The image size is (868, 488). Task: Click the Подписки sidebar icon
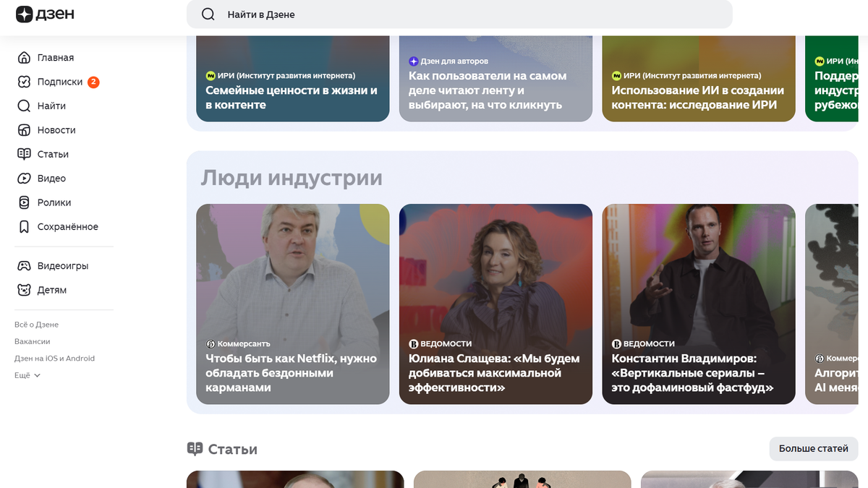coord(24,82)
